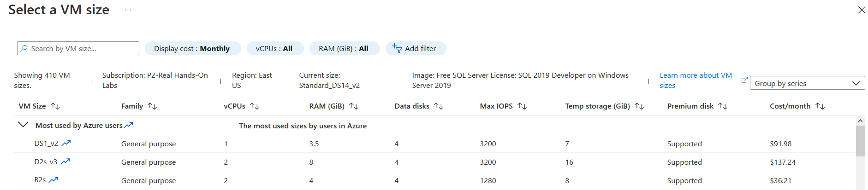
Task: Sort by Max IOPS column
Action: (x=522, y=106)
